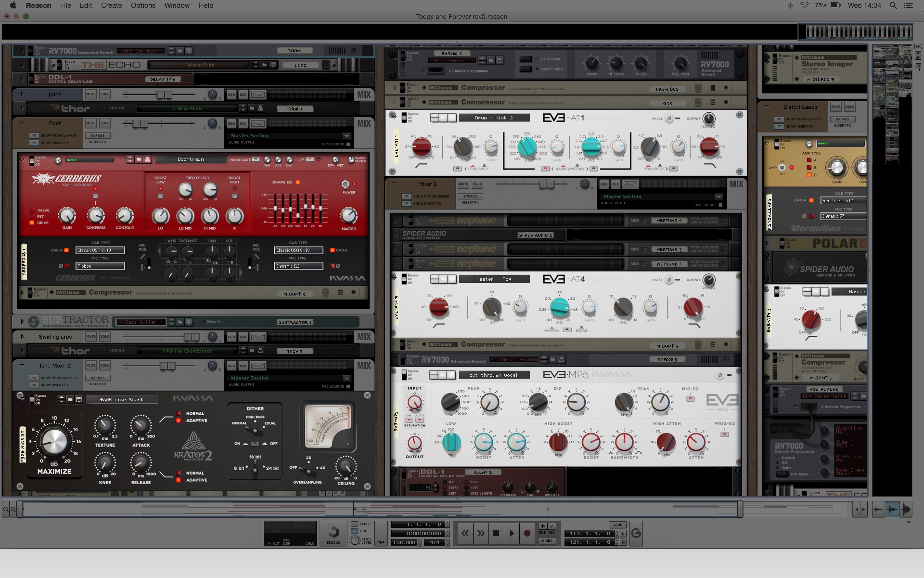
Task: Click BYPASS INSERT FX on Bass channel
Action: tap(98, 136)
